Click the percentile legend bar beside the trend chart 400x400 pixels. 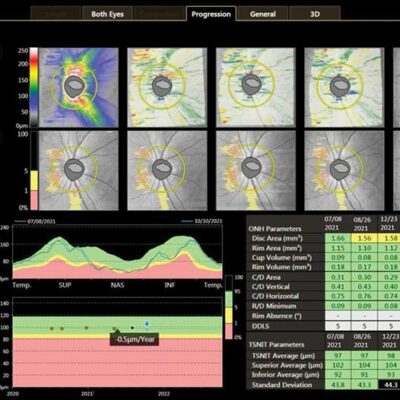click(228, 307)
